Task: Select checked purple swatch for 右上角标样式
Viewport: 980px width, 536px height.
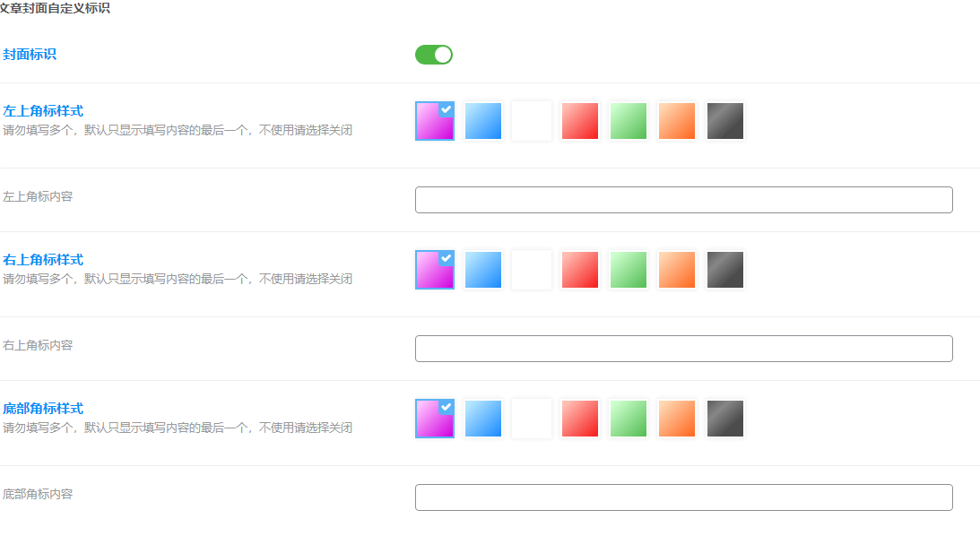Action: pos(435,270)
